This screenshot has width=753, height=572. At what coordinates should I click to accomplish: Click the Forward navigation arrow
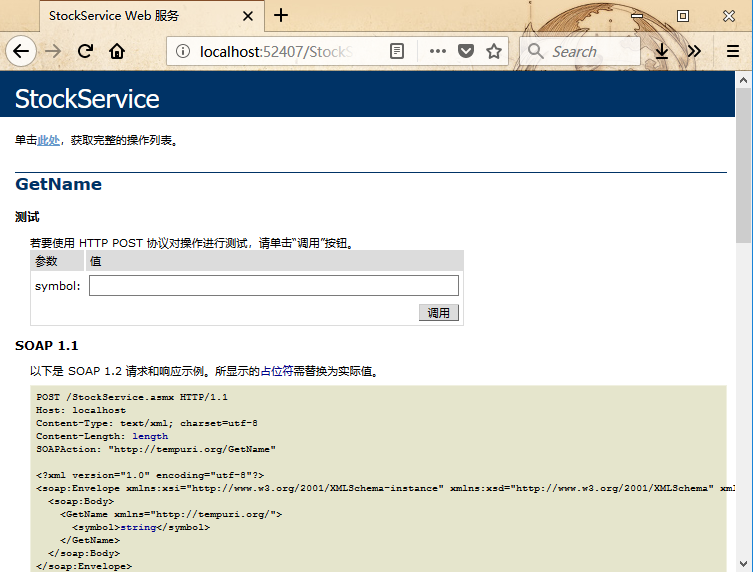coord(53,51)
